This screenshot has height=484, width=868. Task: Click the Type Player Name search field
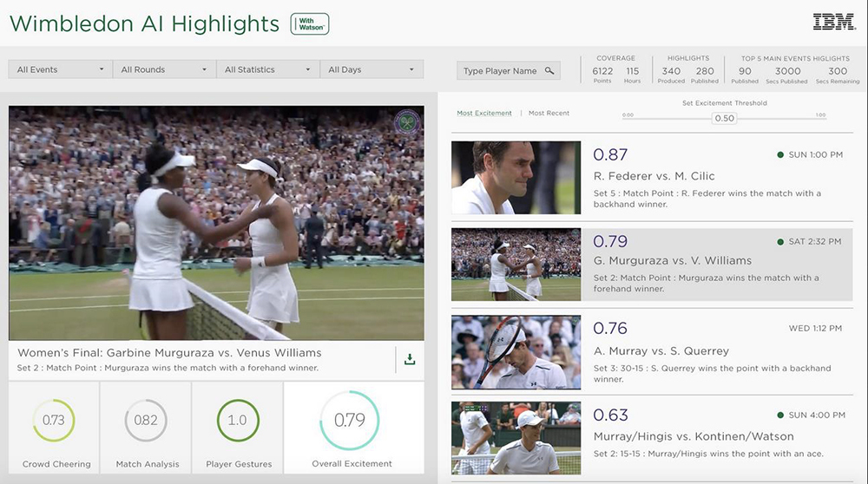click(x=500, y=71)
